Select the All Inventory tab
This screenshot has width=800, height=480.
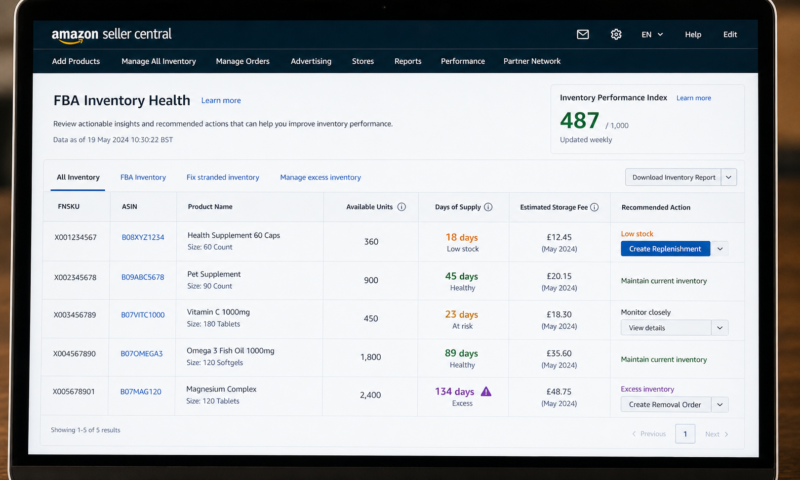78,178
